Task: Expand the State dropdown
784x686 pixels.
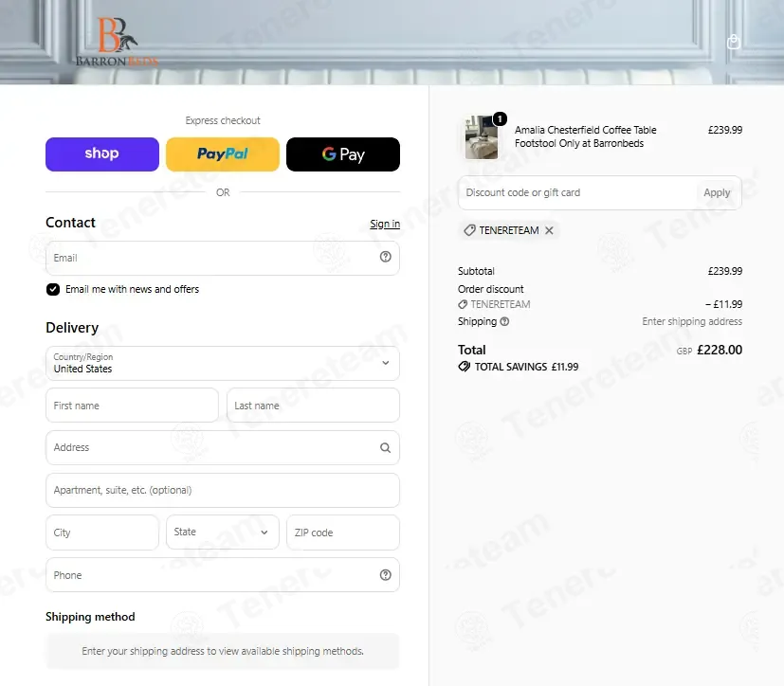Action: [223, 533]
